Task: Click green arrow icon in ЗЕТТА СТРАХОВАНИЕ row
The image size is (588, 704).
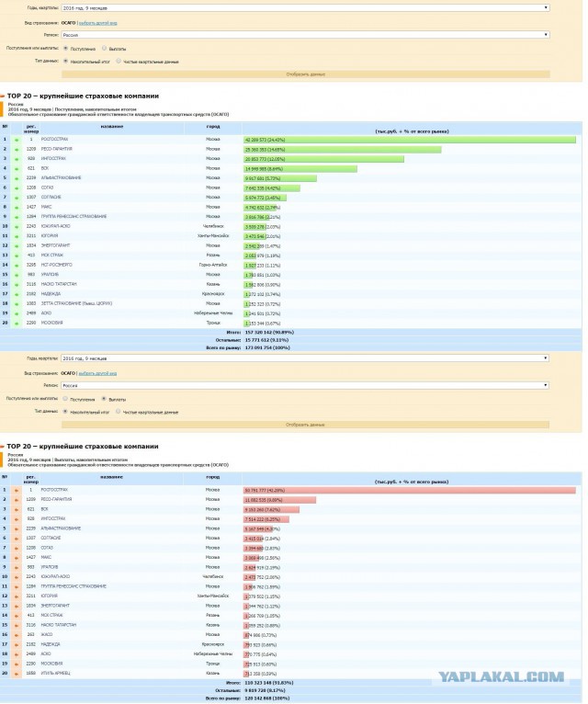Action: 17,304
